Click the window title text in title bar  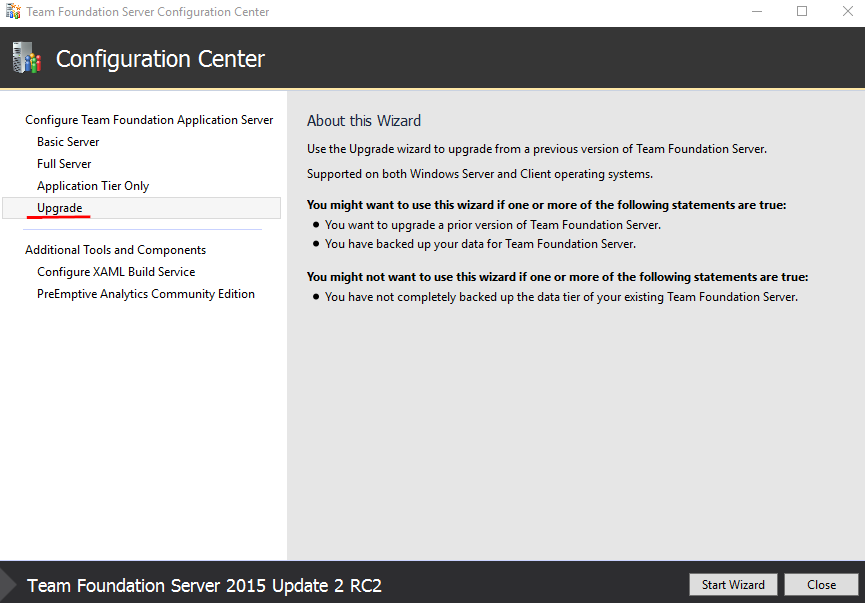click(148, 12)
